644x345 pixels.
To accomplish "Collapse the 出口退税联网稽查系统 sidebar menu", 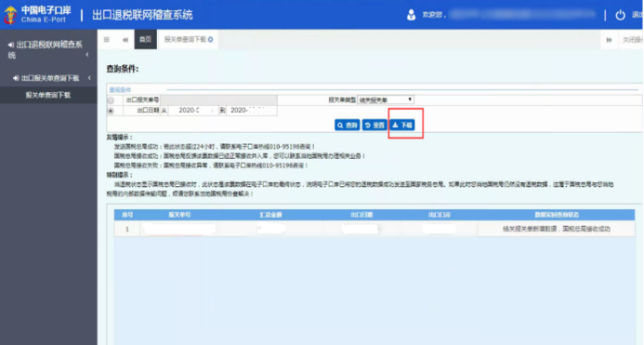I will click(86, 55).
